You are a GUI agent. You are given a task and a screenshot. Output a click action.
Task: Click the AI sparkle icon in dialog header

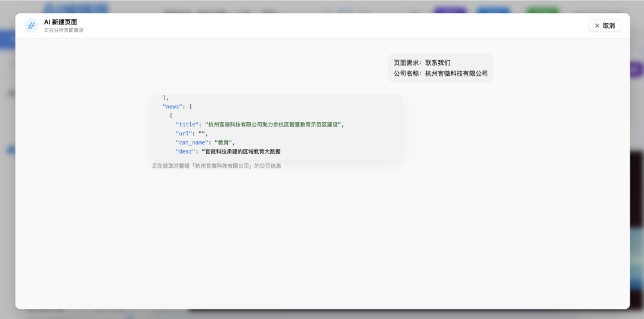(x=31, y=26)
